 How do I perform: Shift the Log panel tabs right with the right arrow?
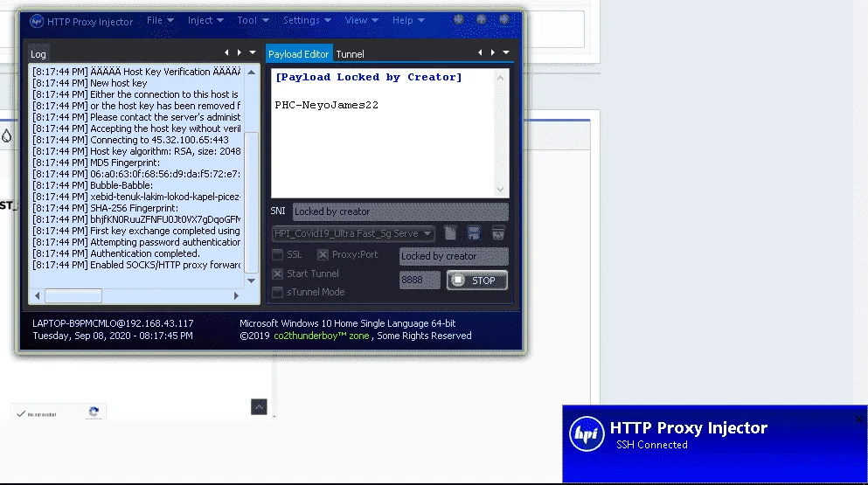click(240, 52)
